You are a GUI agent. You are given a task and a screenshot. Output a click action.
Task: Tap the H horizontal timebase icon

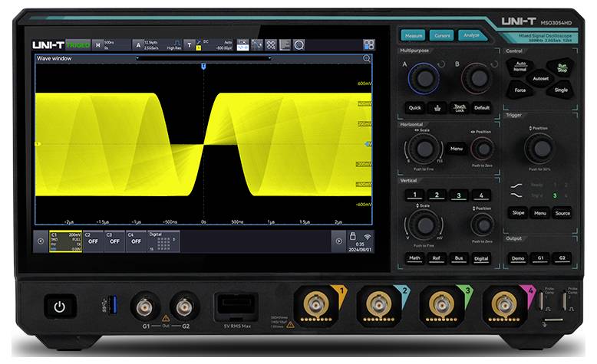tap(97, 45)
